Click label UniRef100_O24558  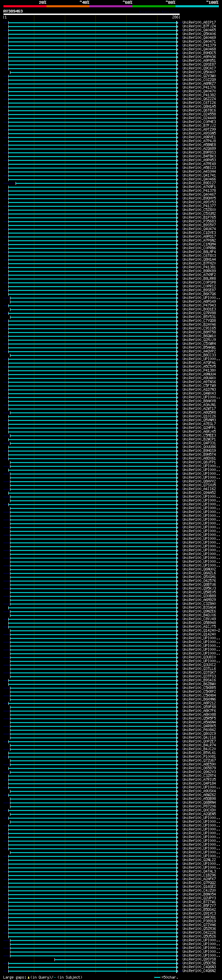coord(199,114)
